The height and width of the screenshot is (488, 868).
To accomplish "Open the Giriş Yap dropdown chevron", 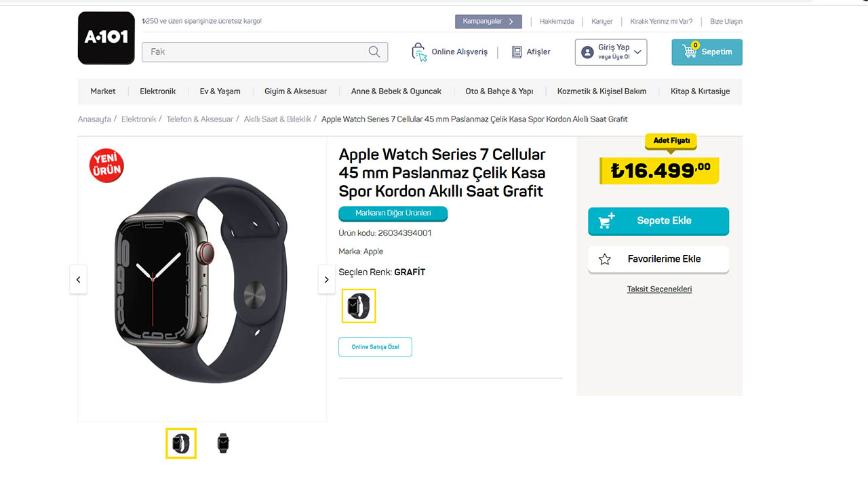I will pos(636,52).
